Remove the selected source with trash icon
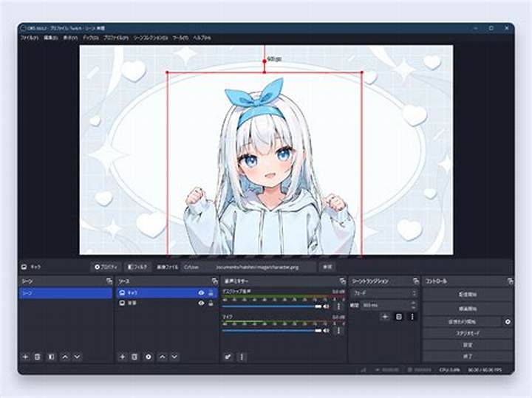532x398 pixels. pos(134,357)
